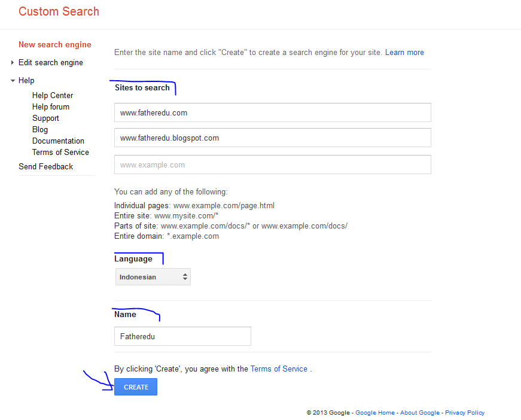Open About Google footer link

[420, 412]
